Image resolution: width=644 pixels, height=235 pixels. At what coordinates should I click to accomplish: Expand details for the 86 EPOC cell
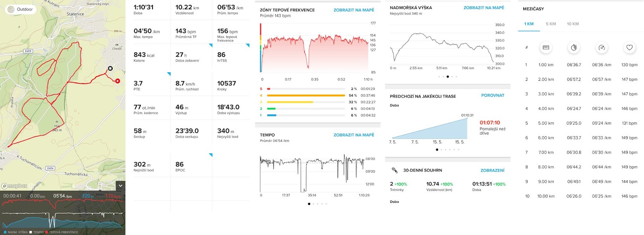[211, 155]
